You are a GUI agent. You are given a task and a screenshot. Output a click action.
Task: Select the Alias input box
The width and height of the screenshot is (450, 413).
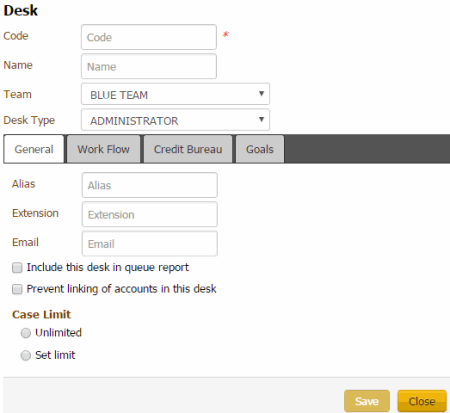click(150, 185)
